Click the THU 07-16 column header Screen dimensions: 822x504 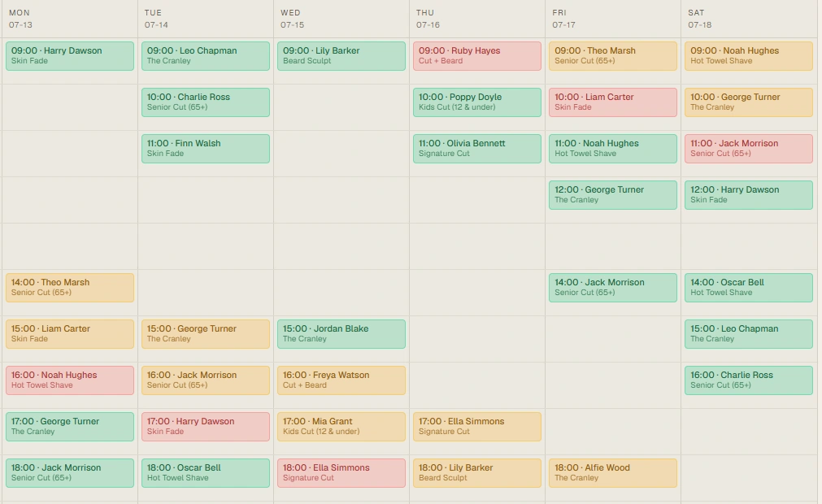point(477,19)
